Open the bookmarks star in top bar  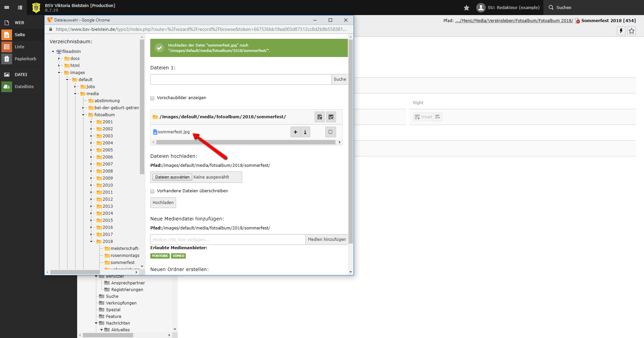point(466,8)
